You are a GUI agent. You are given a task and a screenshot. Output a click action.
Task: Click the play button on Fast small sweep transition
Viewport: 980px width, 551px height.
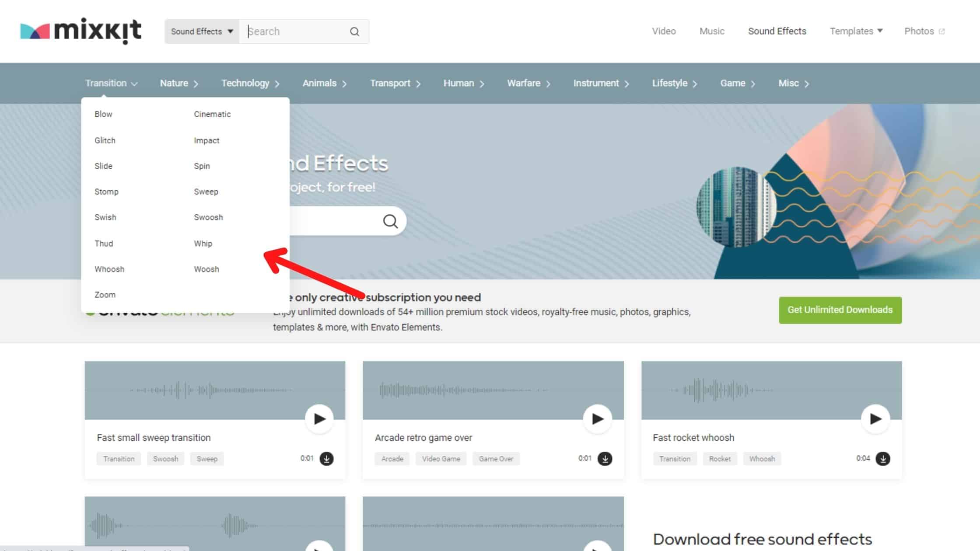coord(318,418)
